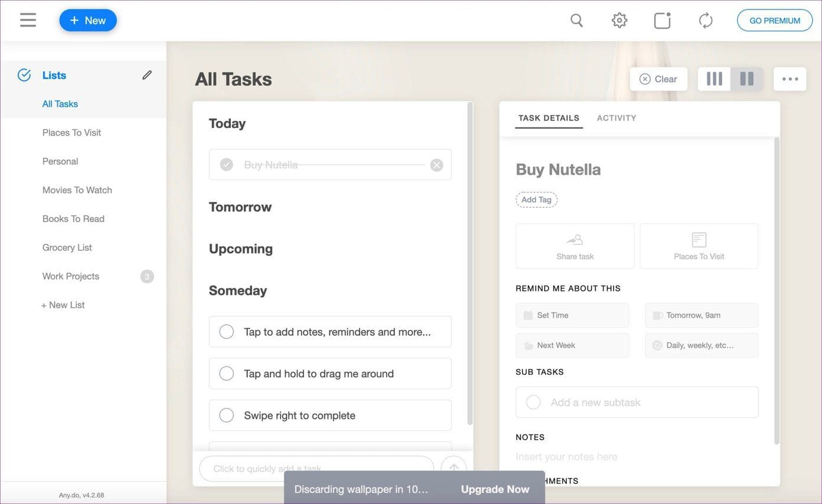The image size is (822, 504).
Task: Choose the Set Time reminder
Action: tap(572, 315)
